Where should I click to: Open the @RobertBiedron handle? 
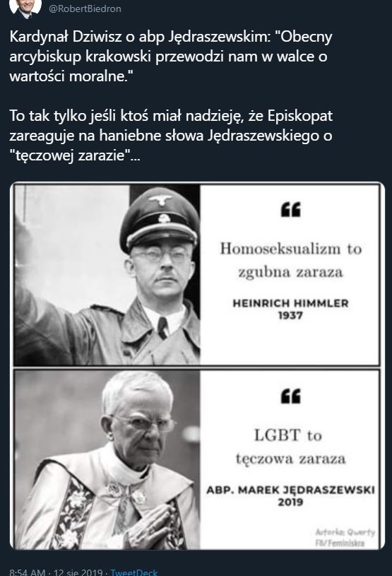85,8
